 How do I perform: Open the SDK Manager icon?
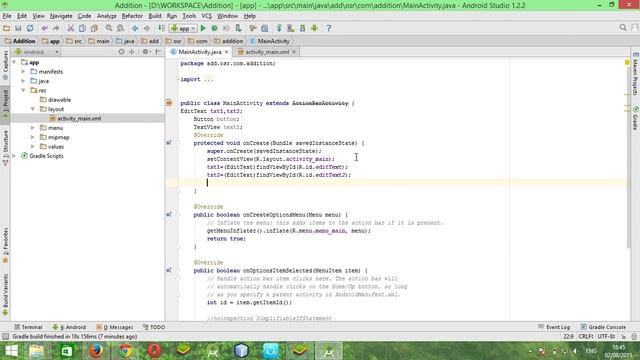coord(302,28)
